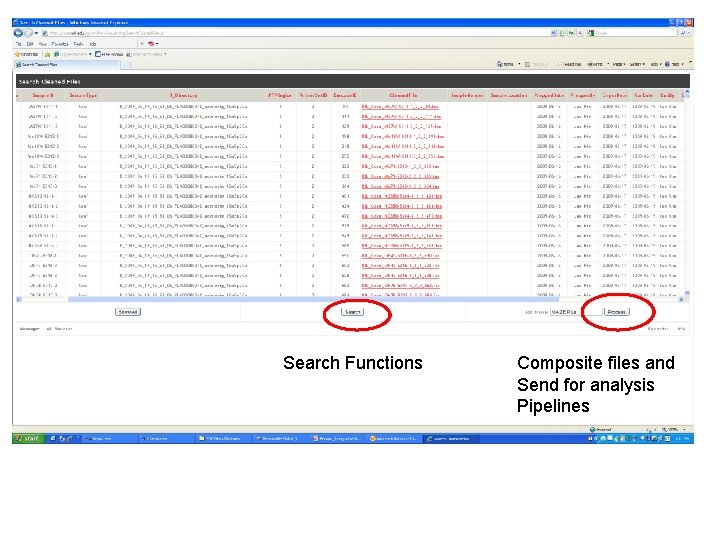Viewport: 720px width, 540px height.
Task: Open the Help menu
Action: (x=92, y=44)
